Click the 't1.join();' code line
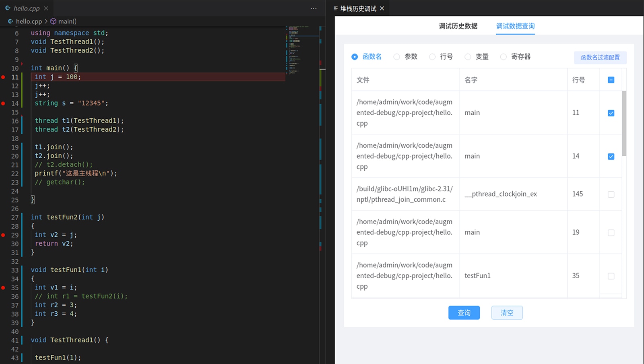 pos(54,147)
